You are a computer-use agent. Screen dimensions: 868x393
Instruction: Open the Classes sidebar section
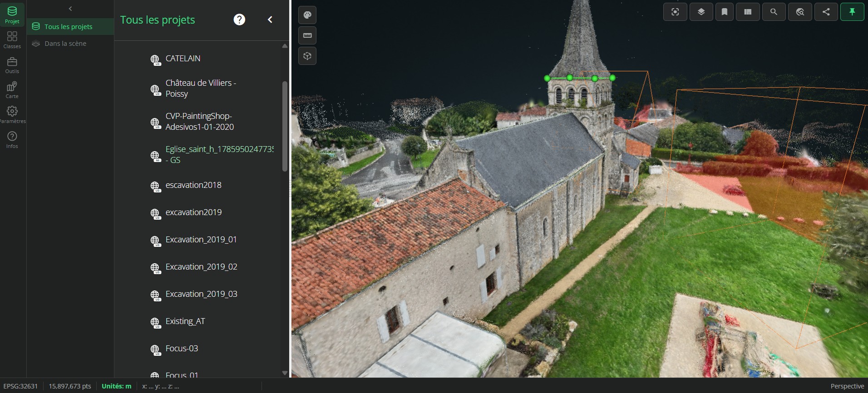click(12, 39)
